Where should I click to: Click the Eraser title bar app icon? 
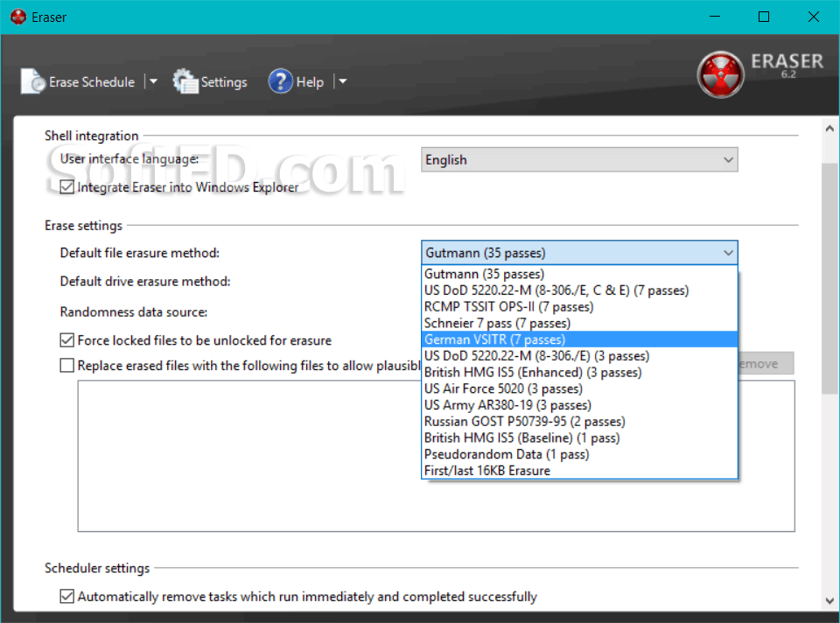pyautogui.click(x=18, y=17)
